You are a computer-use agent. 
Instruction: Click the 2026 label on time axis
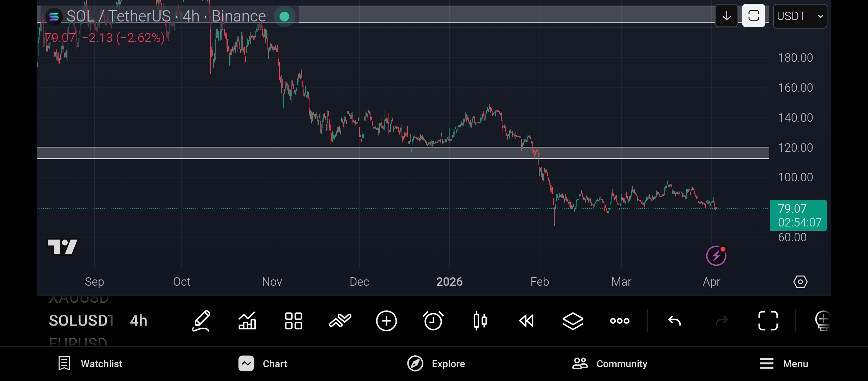pos(449,282)
